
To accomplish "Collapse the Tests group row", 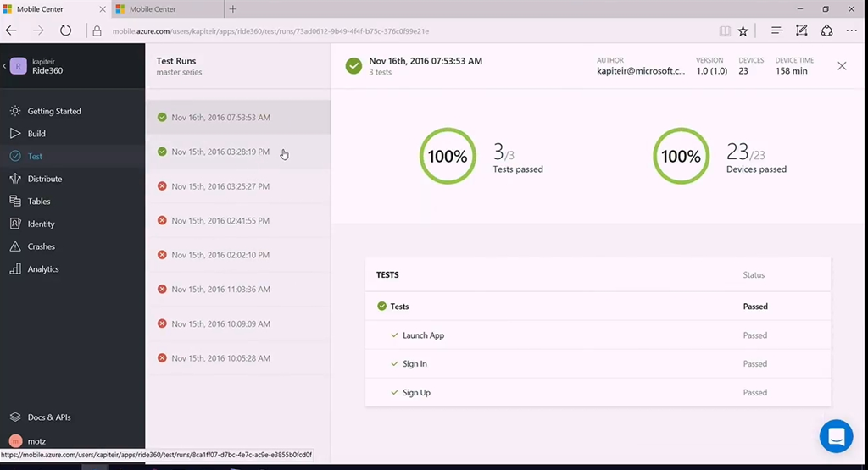I will [399, 307].
